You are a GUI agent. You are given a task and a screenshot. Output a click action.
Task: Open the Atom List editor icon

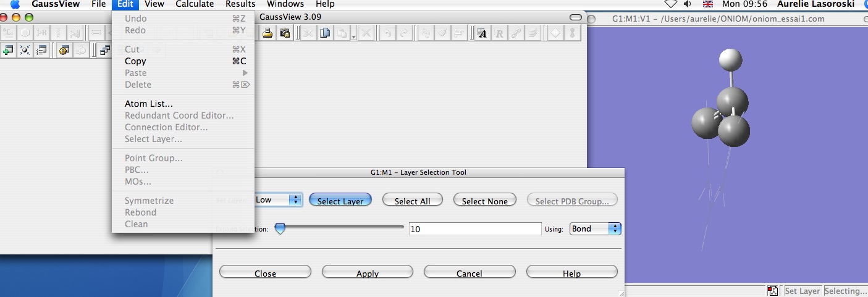pos(42,51)
